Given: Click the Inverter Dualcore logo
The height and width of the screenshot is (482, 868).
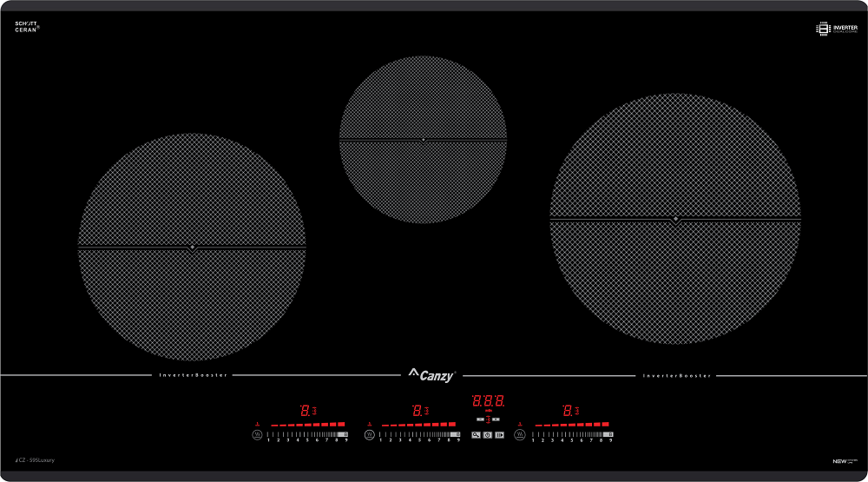Looking at the screenshot, I should pyautogui.click(x=837, y=29).
